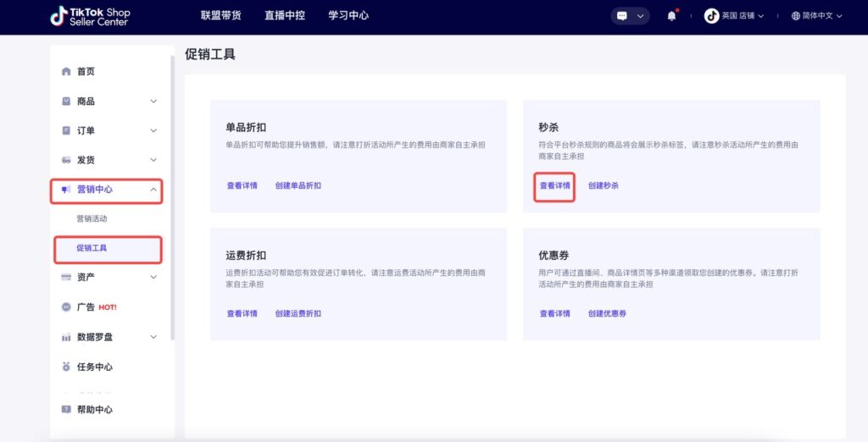Viewport: 868px width, 442px height.
Task: Click 创建单品折扣 link
Action: [x=298, y=186]
